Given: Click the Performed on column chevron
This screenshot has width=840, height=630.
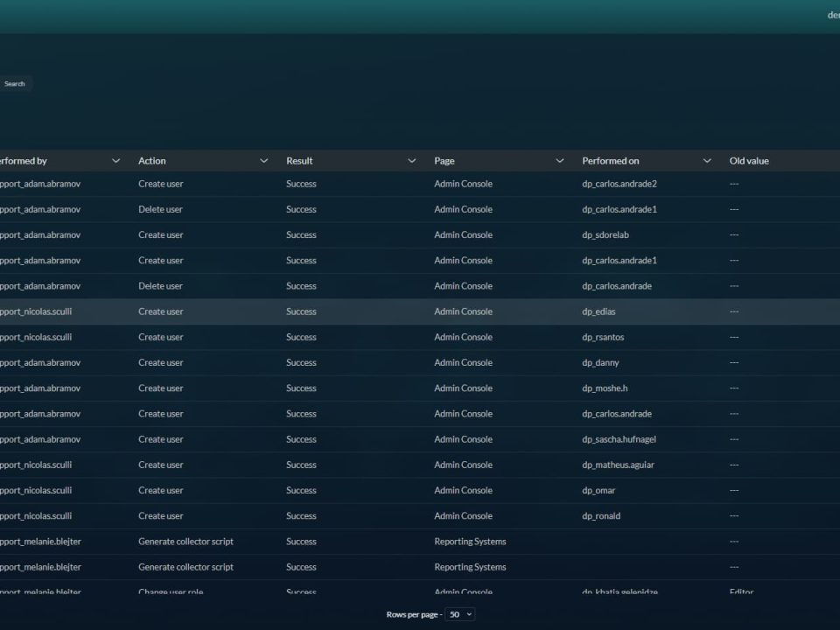Looking at the screenshot, I should [707, 161].
